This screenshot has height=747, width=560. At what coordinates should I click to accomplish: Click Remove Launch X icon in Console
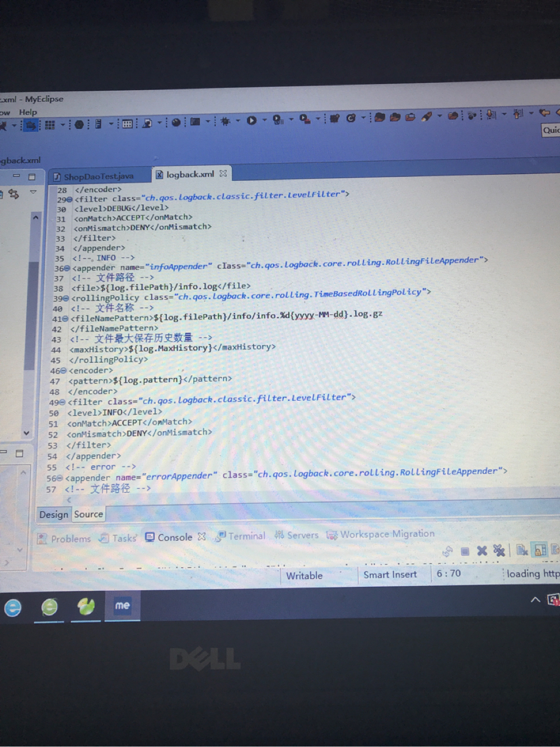pyautogui.click(x=482, y=551)
